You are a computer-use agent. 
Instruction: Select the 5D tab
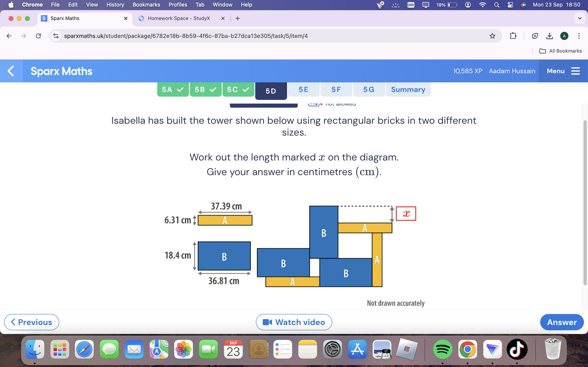click(271, 90)
